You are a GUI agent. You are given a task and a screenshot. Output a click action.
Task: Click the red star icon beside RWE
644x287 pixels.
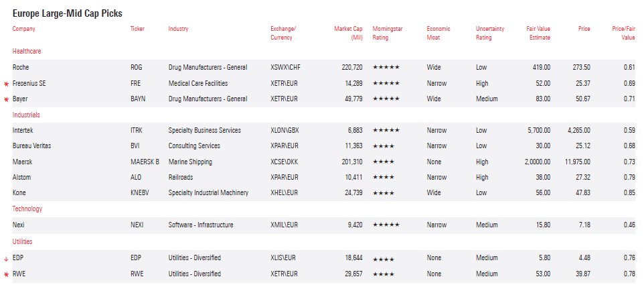(x=7, y=274)
